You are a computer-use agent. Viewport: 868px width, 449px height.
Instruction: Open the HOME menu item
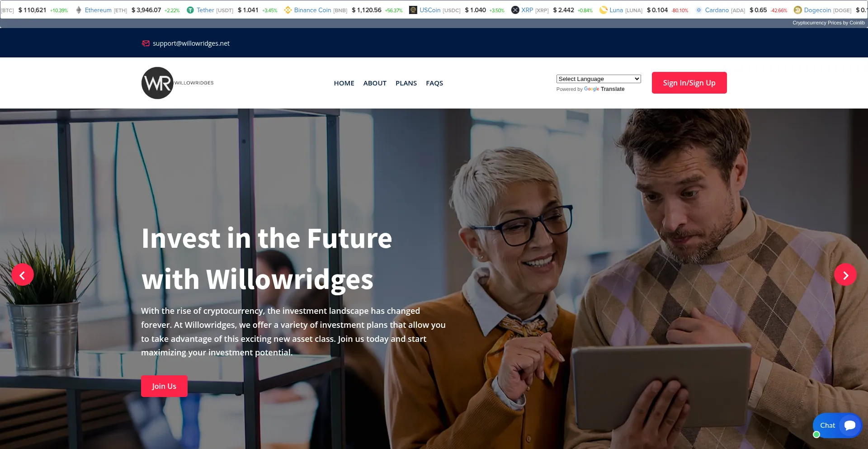point(344,83)
